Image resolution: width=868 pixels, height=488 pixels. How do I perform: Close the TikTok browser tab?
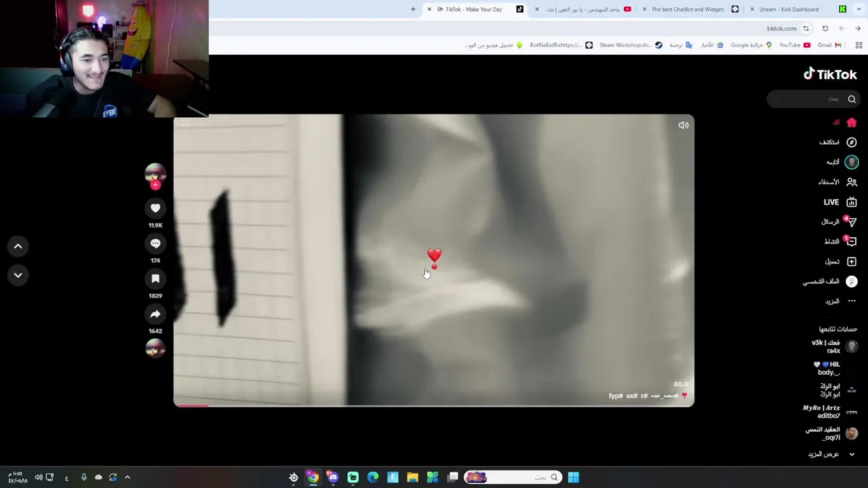tap(429, 9)
